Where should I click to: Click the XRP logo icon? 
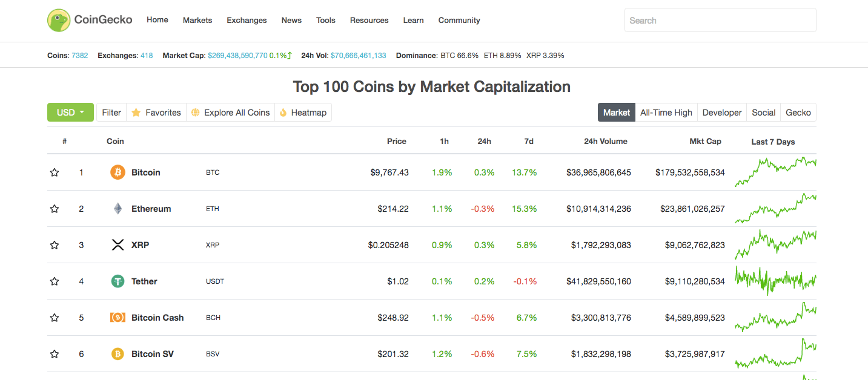coord(118,244)
